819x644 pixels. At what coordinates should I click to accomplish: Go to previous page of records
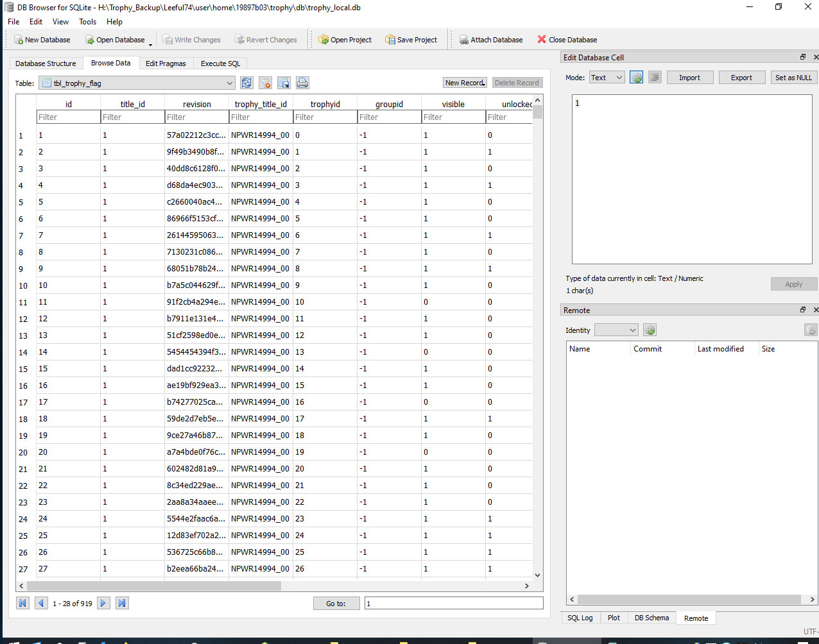point(41,603)
